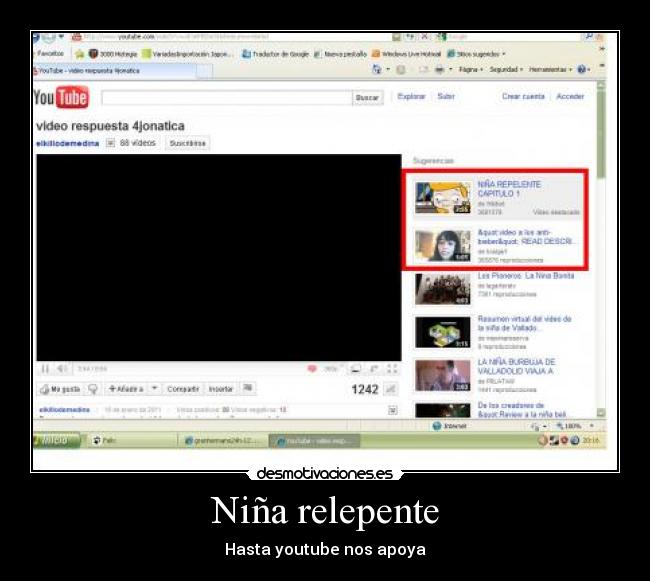Open the Añadir a dropdown arrow
This screenshot has height=581, width=650.
click(154, 389)
